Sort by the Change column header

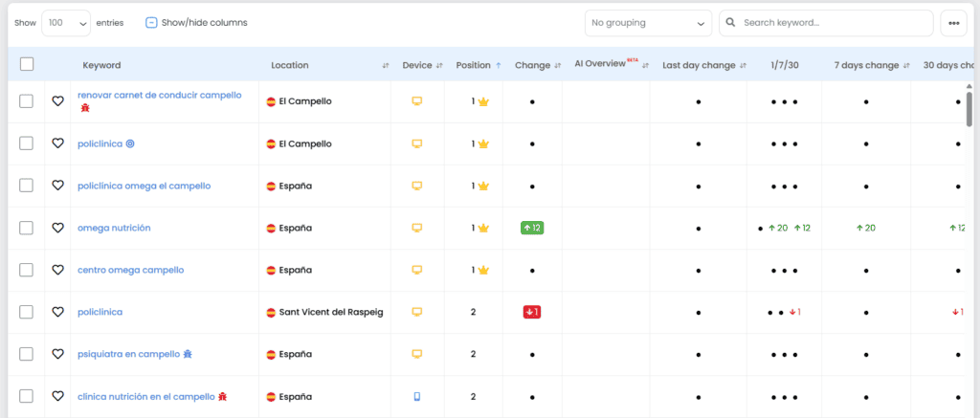(532, 65)
